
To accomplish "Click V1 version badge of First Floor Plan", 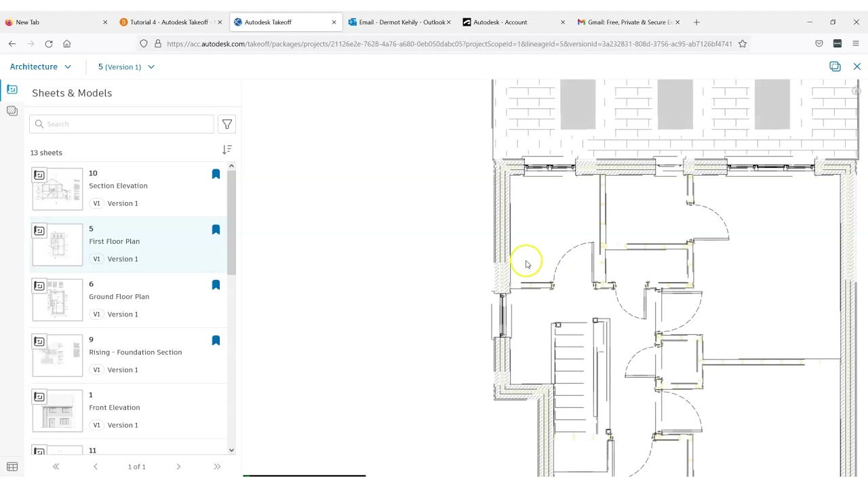I will coord(96,259).
